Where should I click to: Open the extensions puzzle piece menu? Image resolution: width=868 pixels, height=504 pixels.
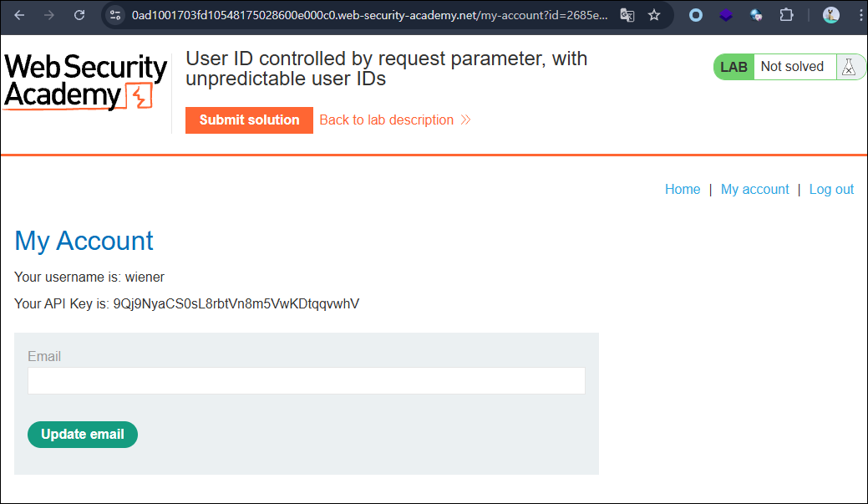tap(786, 15)
